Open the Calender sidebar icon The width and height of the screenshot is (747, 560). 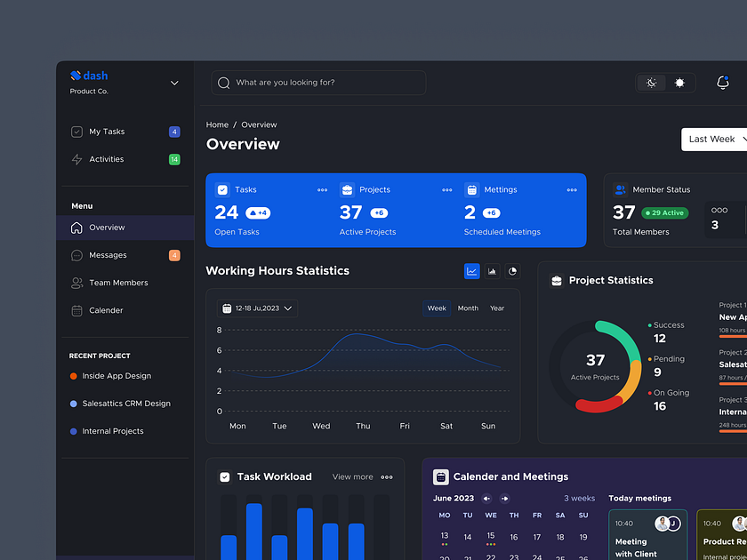click(78, 310)
